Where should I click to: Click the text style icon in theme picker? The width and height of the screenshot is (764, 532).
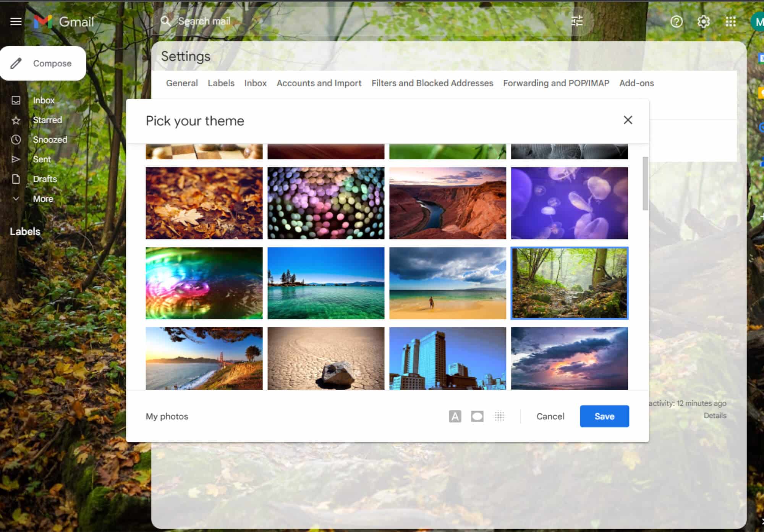click(455, 416)
